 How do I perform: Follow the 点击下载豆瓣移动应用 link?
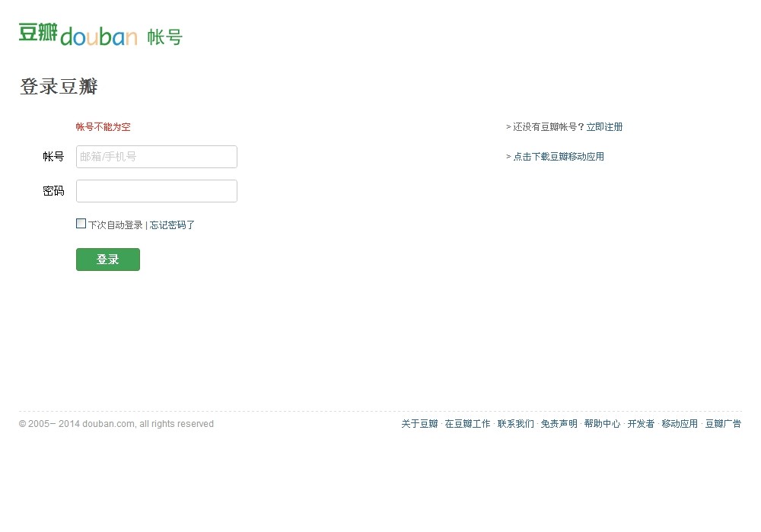coord(559,157)
